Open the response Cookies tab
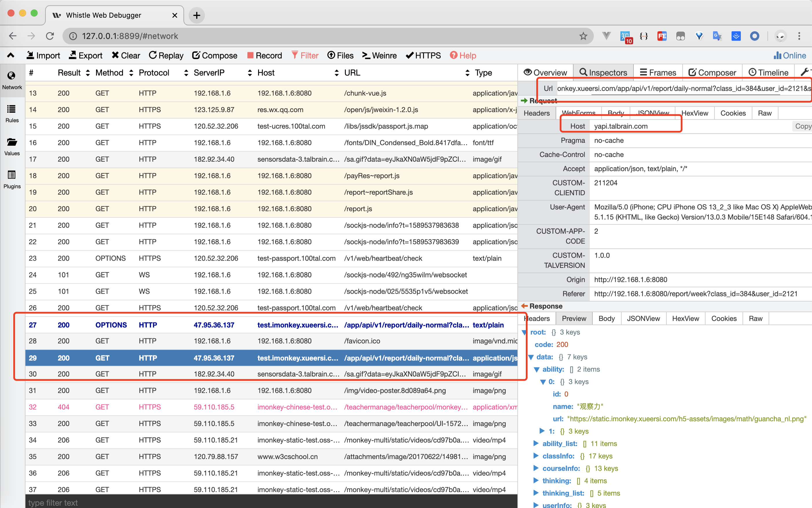The height and width of the screenshot is (508, 812). coord(724,319)
